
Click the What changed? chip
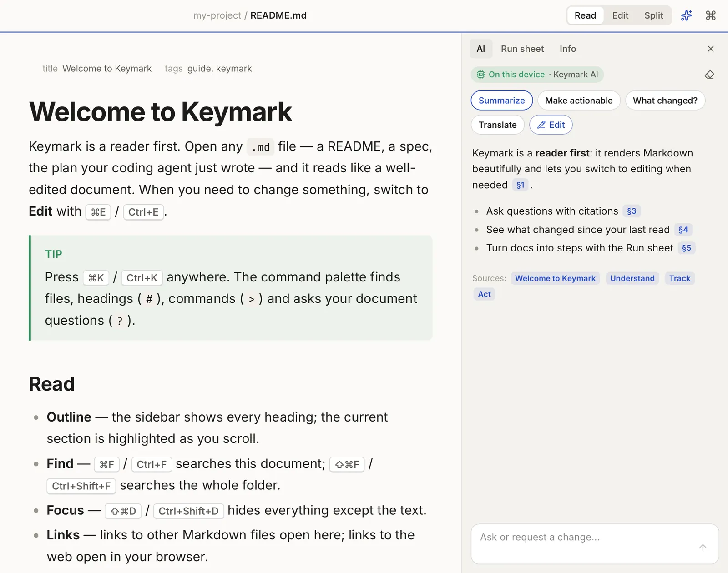pyautogui.click(x=665, y=101)
